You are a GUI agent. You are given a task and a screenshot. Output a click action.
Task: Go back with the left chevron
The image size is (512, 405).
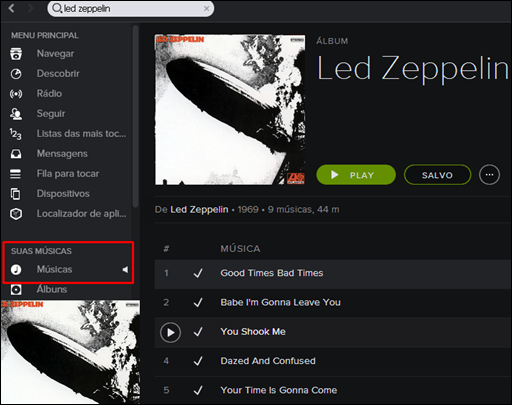(12, 8)
